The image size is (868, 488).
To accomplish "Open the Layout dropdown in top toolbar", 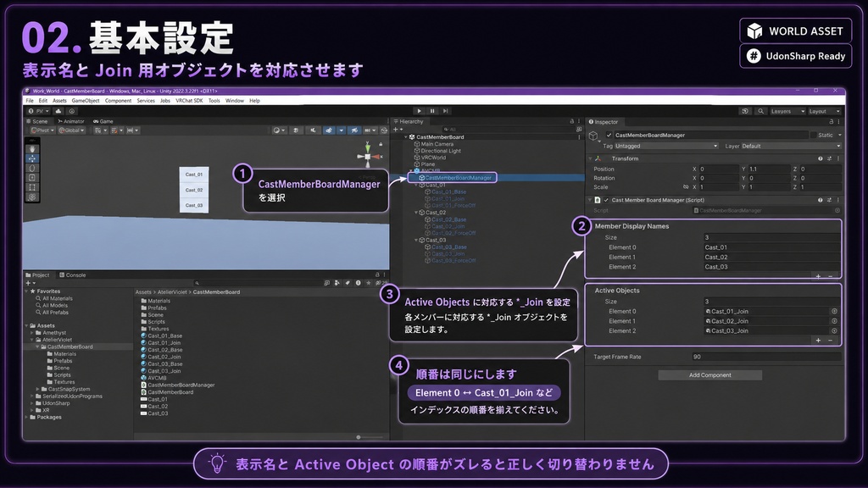I will [x=824, y=111].
